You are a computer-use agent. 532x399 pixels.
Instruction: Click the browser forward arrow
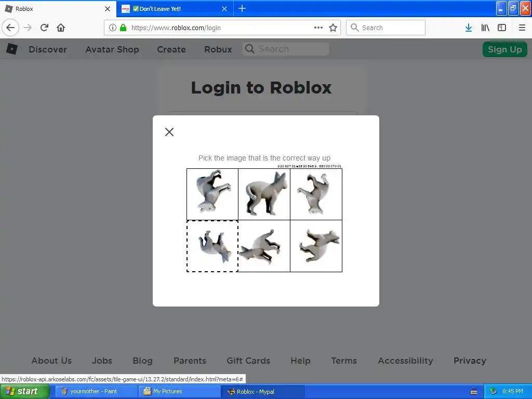(x=28, y=28)
